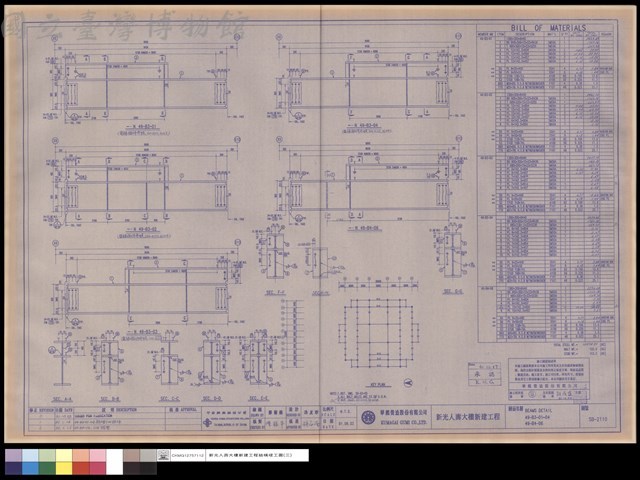Select the dark green calibration swatch

pos(47,468)
